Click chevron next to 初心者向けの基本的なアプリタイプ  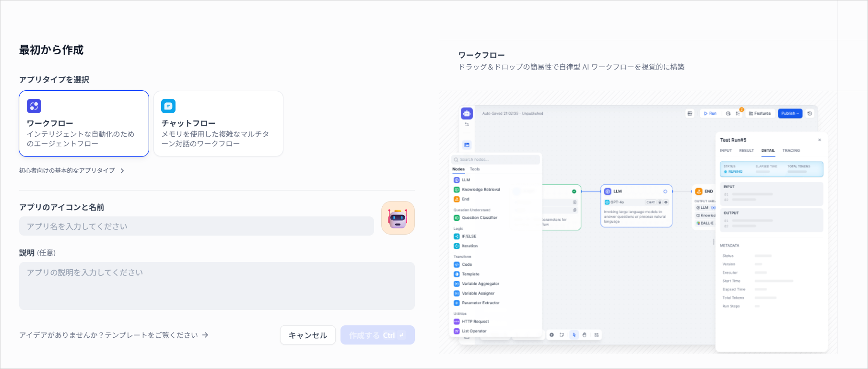click(122, 171)
